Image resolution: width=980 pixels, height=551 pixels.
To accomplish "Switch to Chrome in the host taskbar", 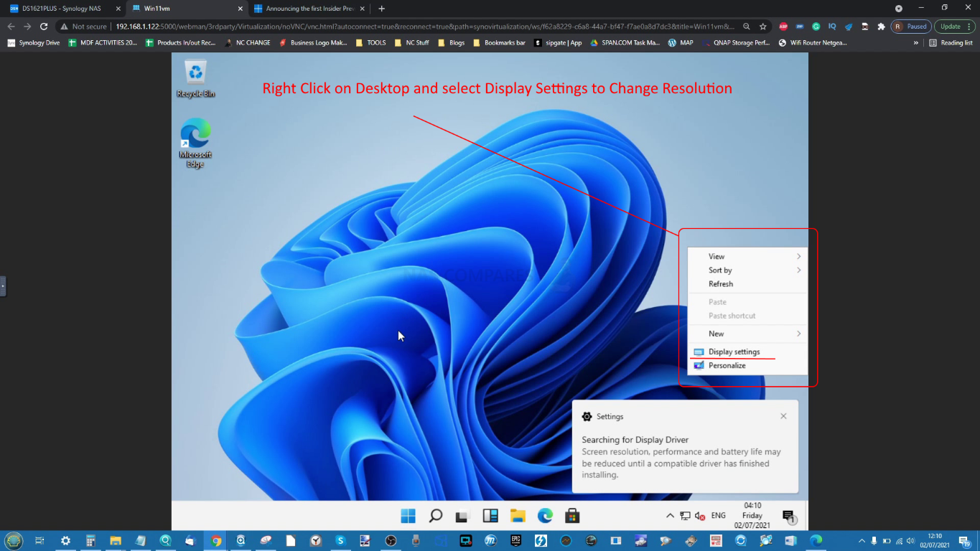I will coord(215,540).
